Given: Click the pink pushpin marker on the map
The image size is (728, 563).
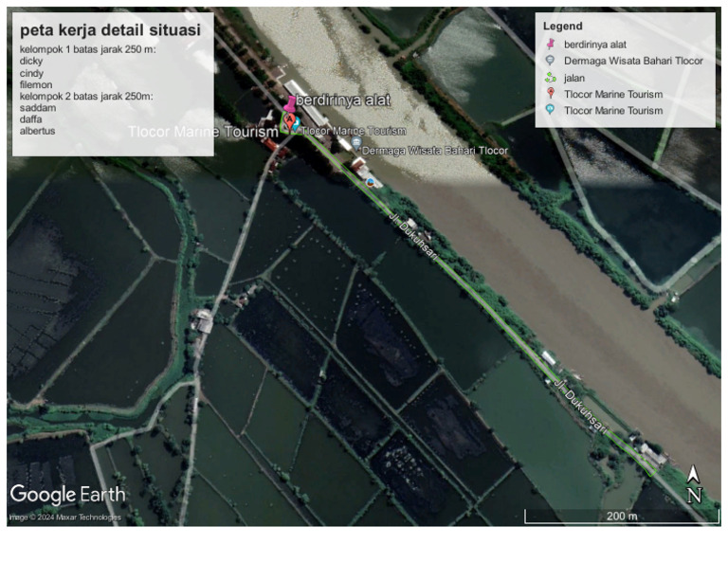Looking at the screenshot, I should coord(289,104).
